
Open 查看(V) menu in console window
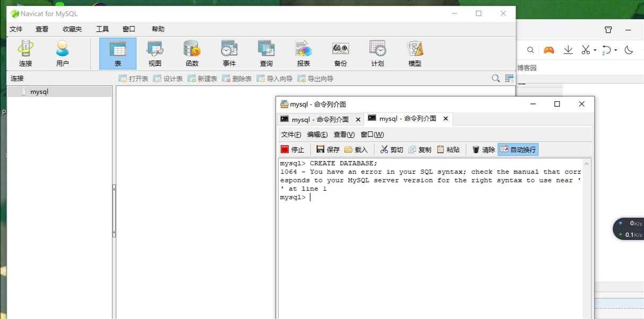(344, 135)
